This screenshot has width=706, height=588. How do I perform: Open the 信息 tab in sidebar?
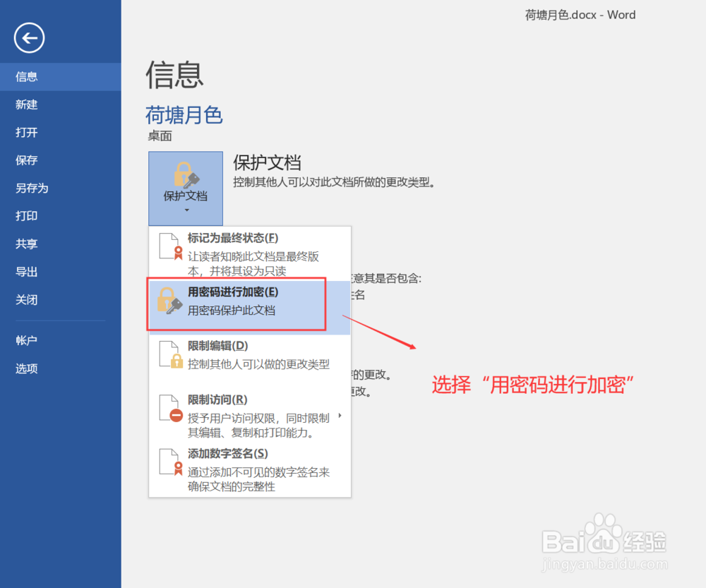coord(60,77)
